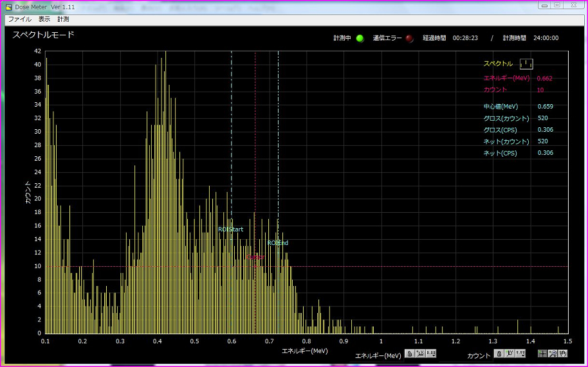Open the energy axis format options
This screenshot has height=367, width=588.
point(431,354)
